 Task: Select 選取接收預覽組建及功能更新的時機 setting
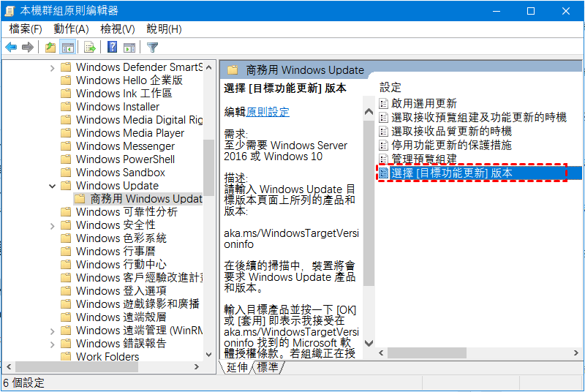point(479,117)
